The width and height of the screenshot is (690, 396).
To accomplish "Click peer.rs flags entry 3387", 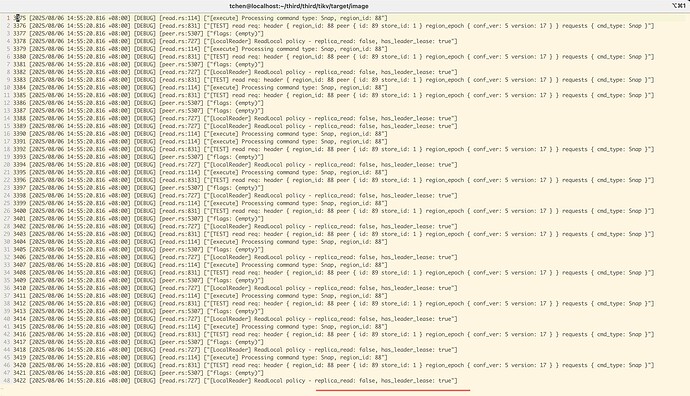I will tap(139, 111).
